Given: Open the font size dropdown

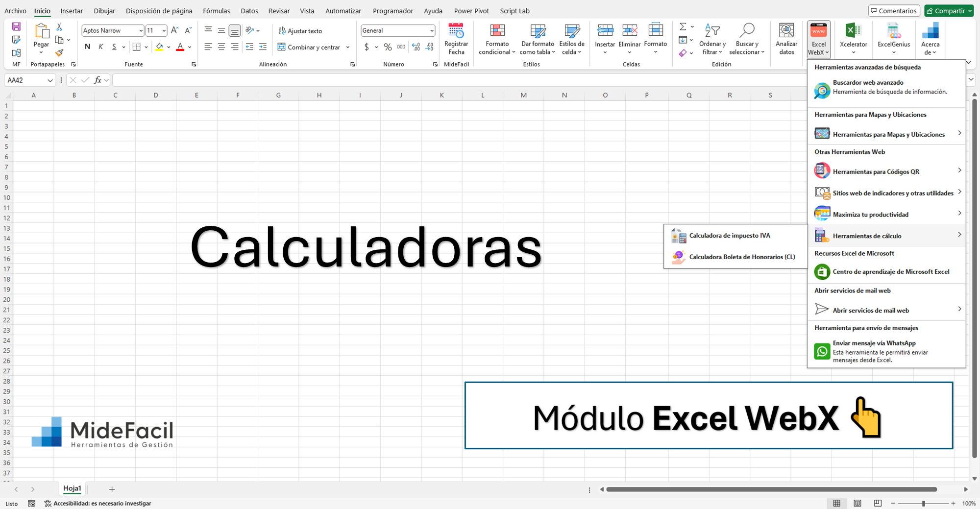Looking at the screenshot, I should click(164, 31).
